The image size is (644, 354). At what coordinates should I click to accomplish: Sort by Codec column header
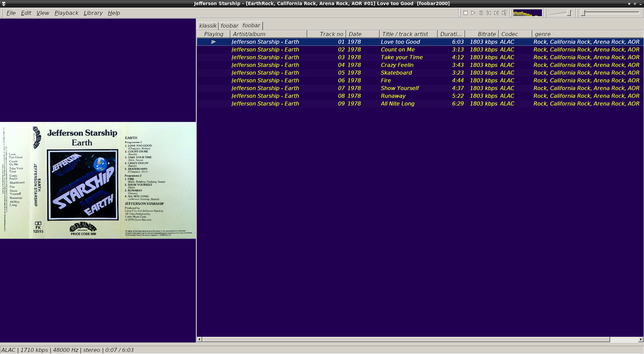point(515,34)
